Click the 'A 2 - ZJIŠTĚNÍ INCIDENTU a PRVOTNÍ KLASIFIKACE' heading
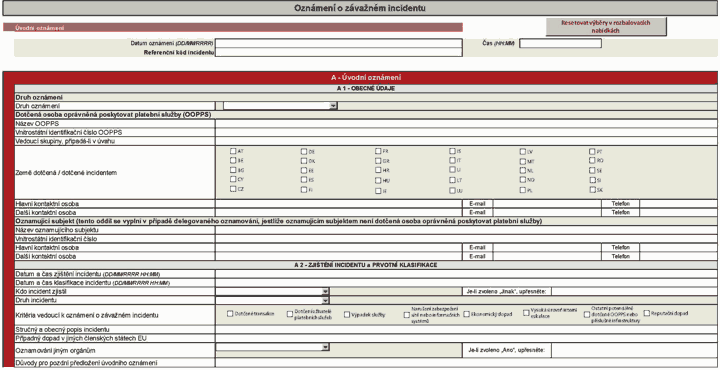The image size is (720, 370). point(366,265)
